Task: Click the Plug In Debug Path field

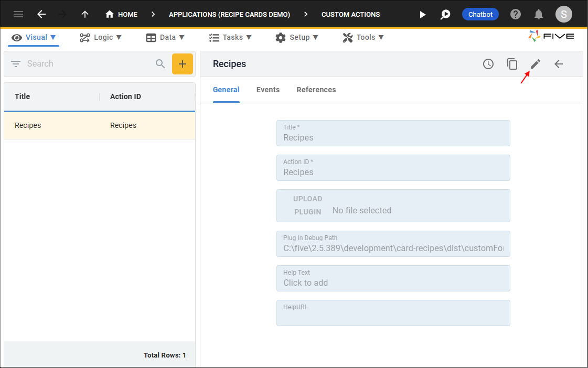Action: pos(393,244)
